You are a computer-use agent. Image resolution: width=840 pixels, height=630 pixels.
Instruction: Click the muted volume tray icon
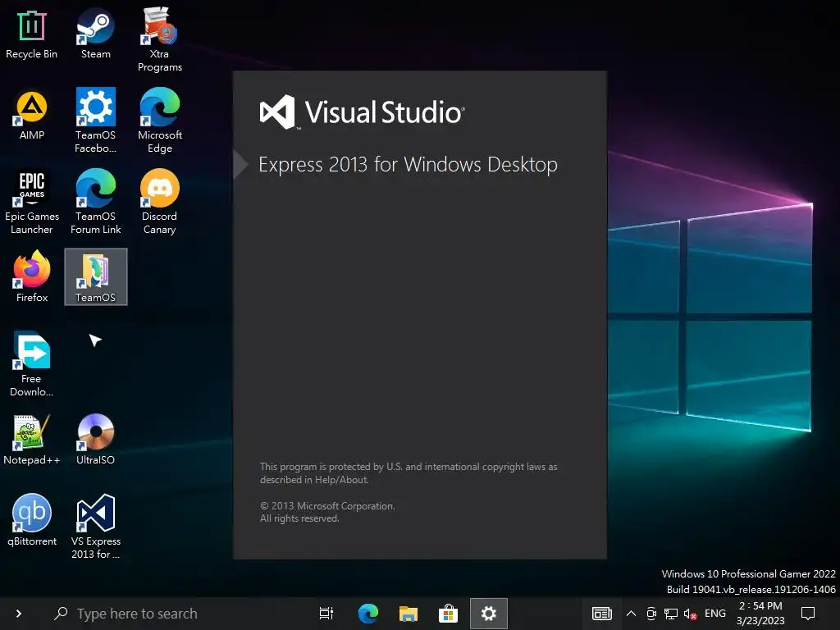(x=690, y=614)
